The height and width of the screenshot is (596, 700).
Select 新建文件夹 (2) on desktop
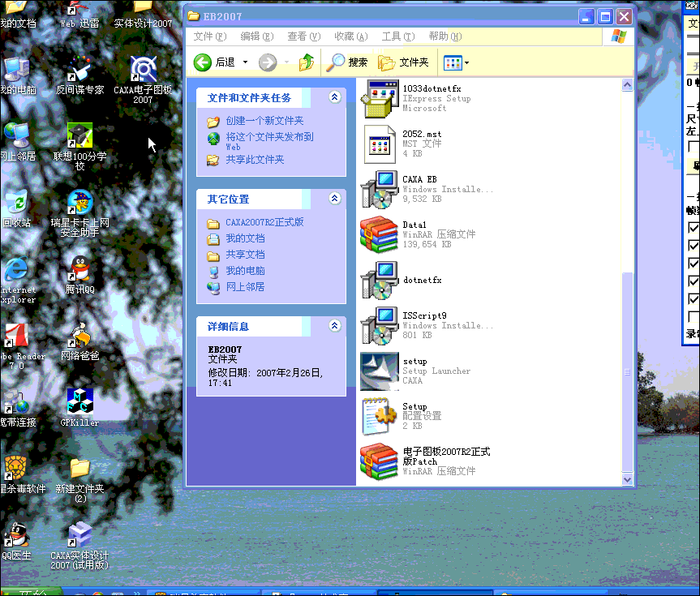coord(79,479)
